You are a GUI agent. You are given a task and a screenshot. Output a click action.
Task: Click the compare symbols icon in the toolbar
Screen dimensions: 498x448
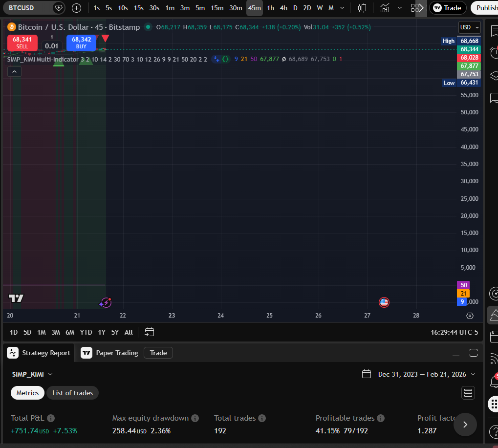(x=76, y=8)
